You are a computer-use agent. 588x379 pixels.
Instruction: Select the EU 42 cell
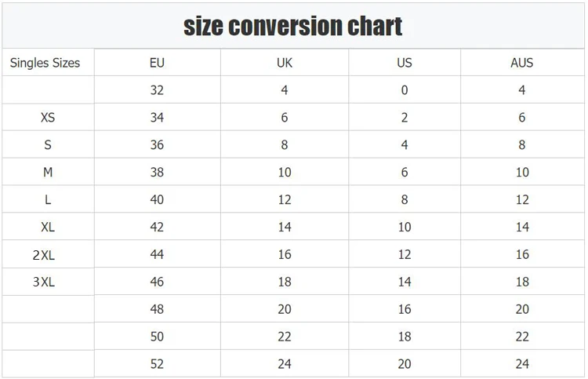157,228
